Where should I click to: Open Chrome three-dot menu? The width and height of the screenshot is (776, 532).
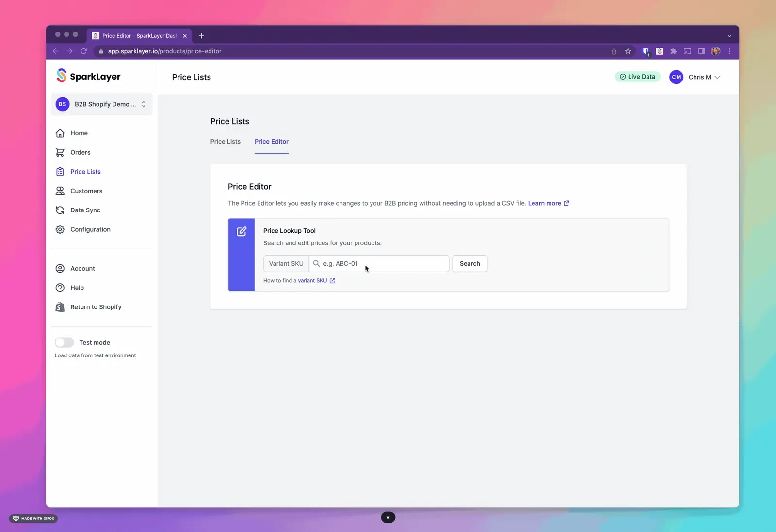pyautogui.click(x=729, y=51)
